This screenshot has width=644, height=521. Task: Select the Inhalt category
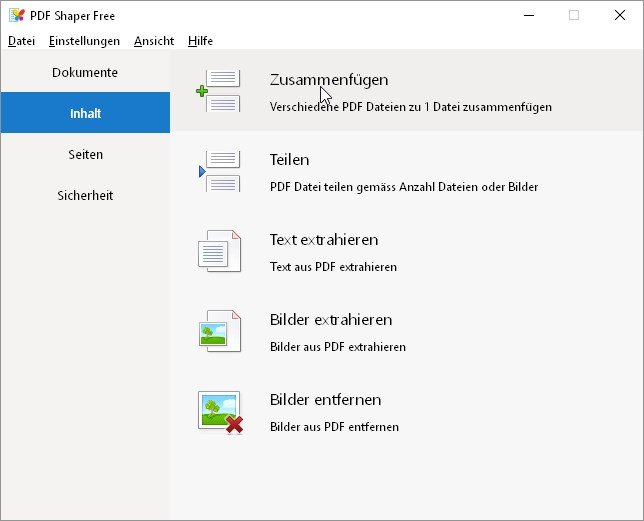(85, 112)
